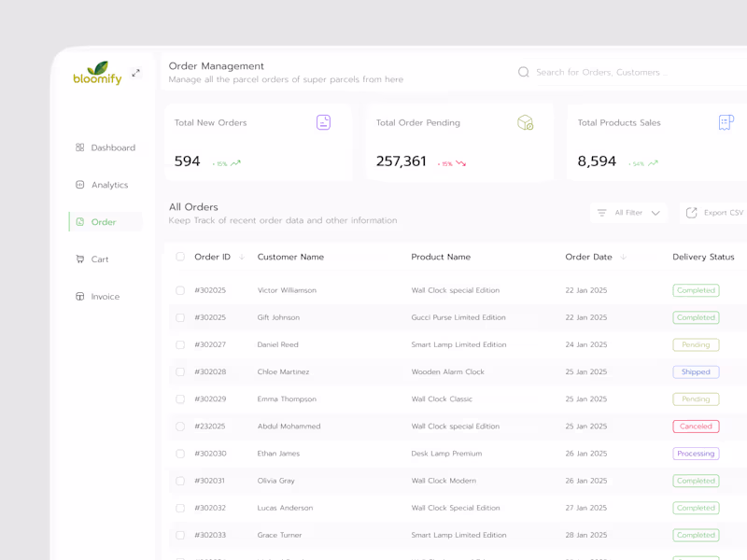Check the checkbox for order #302027

(179, 344)
